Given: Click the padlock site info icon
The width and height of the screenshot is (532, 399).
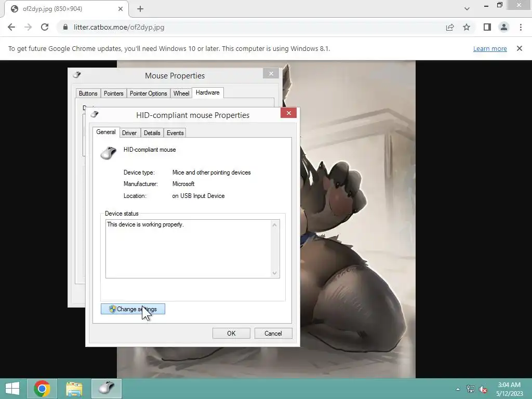Looking at the screenshot, I should [65, 27].
